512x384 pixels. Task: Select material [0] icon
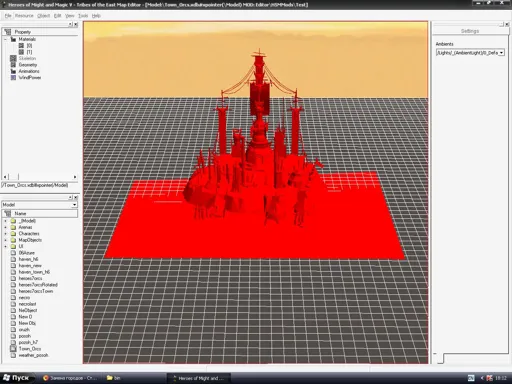(21, 46)
